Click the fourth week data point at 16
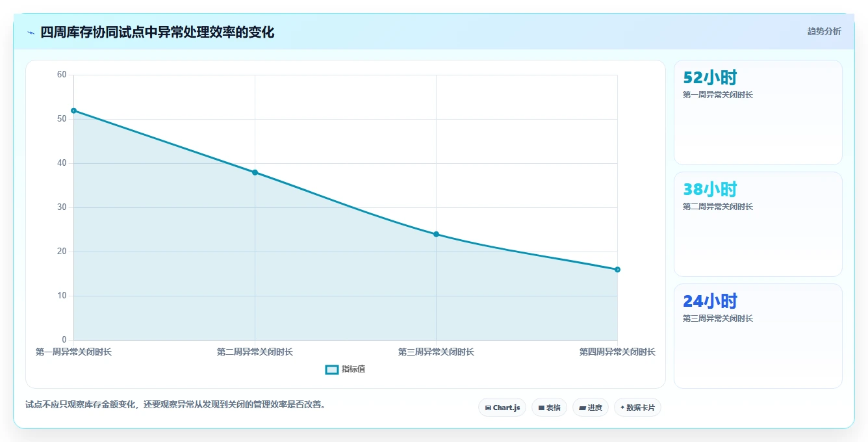 pos(617,269)
